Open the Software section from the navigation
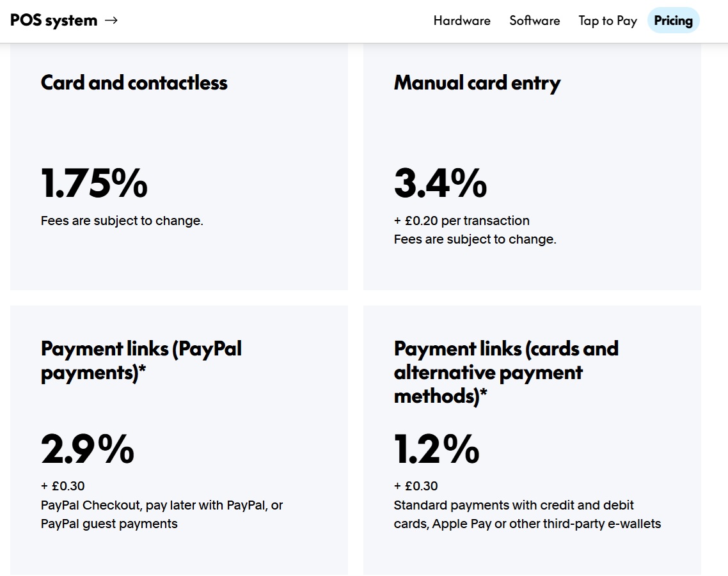The image size is (728, 576). coord(535,20)
